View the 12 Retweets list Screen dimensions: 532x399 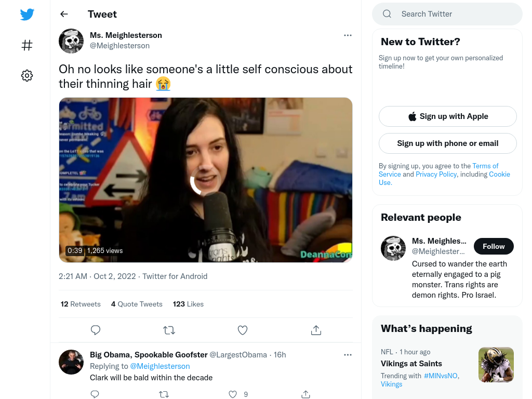tap(81, 304)
